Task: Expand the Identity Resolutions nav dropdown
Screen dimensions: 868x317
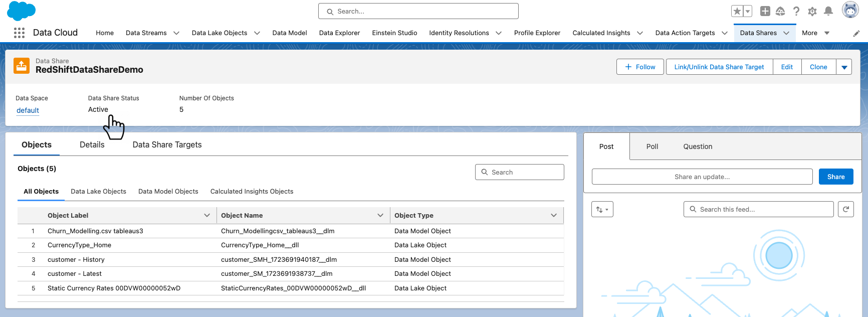Action: (x=499, y=33)
